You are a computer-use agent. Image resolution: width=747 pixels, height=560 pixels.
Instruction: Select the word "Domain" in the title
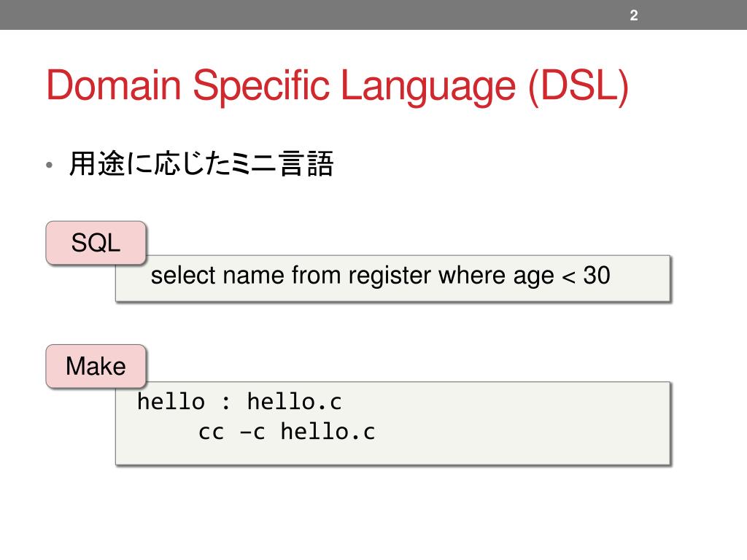(x=113, y=87)
